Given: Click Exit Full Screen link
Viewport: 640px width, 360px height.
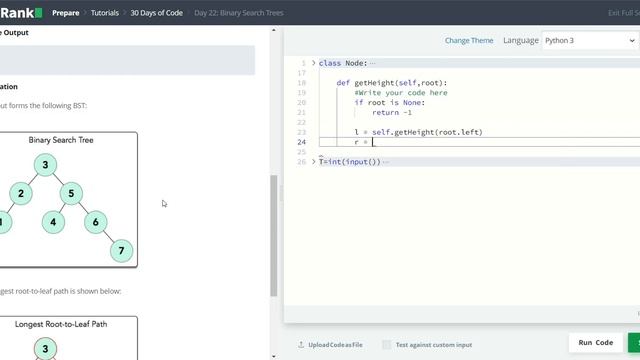Looking at the screenshot, I should point(624,13).
